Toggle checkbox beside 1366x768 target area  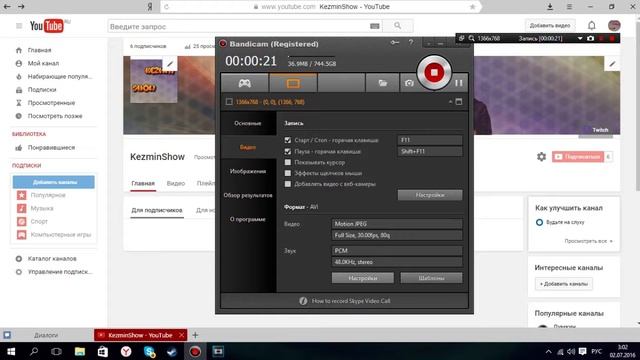(229, 102)
